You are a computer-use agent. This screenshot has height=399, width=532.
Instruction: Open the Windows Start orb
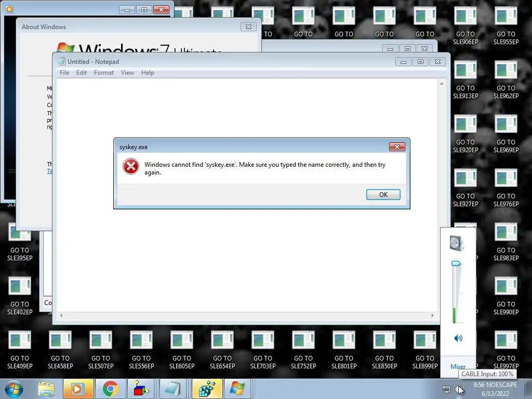pyautogui.click(x=14, y=389)
